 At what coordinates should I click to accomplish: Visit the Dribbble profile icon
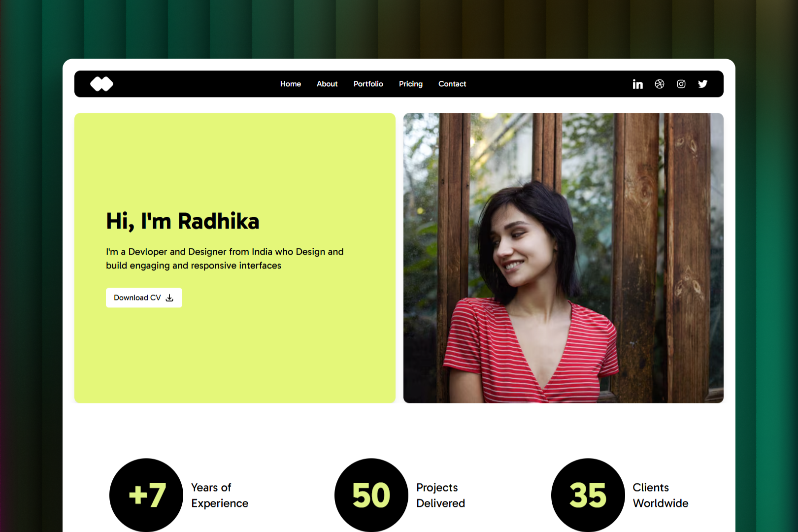click(660, 84)
